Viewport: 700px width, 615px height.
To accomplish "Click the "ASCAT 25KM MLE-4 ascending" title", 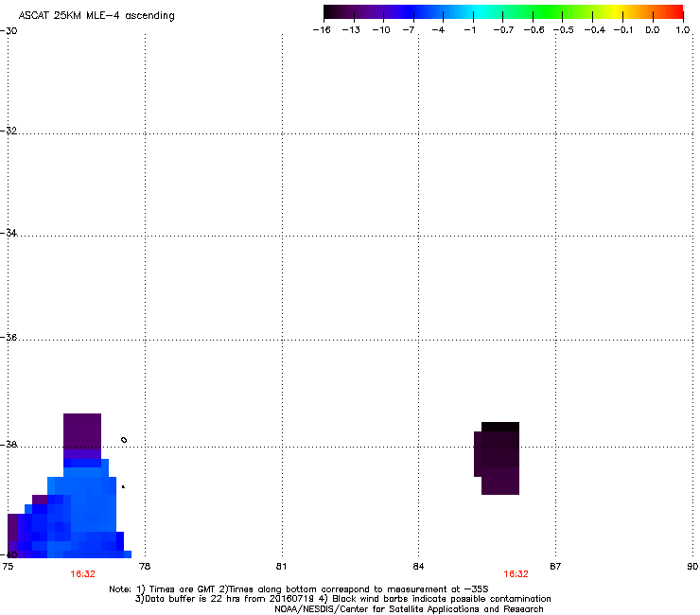I will pos(96,16).
